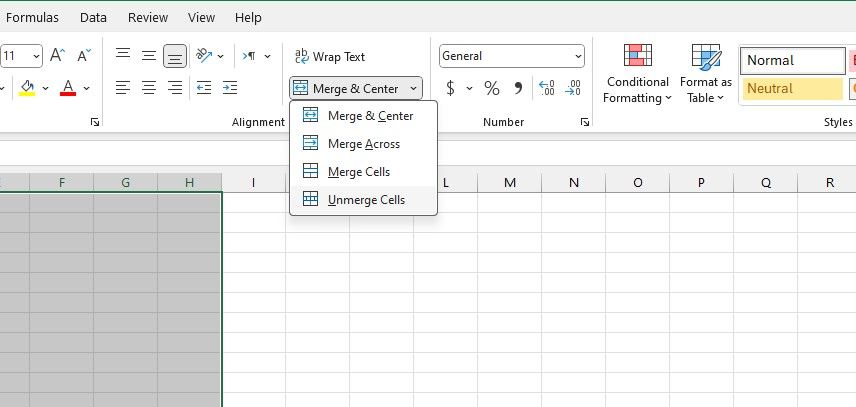Image resolution: width=856 pixels, height=407 pixels.
Task: Switch to the View tab
Action: pos(201,17)
